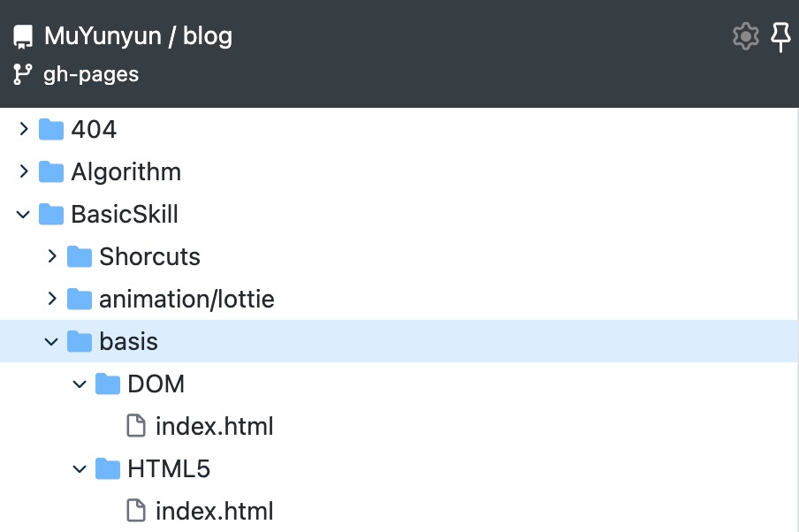799x532 pixels.
Task: Open the settings gear icon
Action: (746, 36)
